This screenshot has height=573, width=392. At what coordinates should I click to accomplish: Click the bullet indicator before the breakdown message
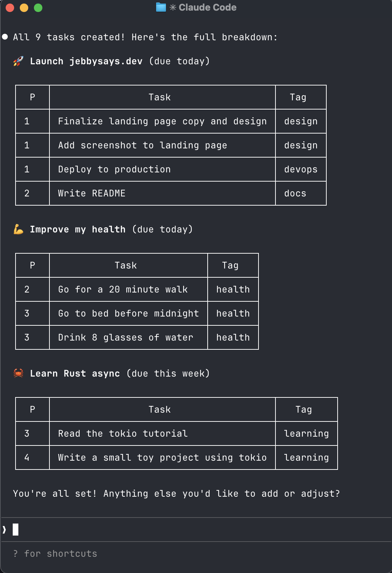pos(5,36)
